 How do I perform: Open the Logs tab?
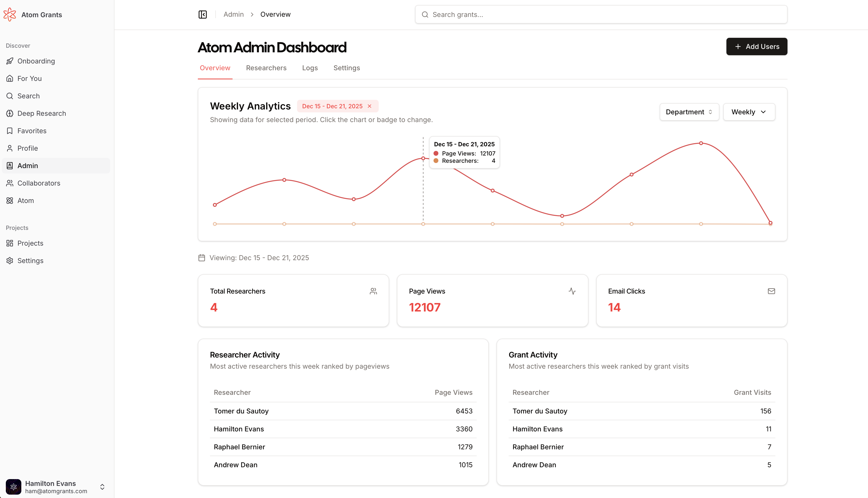click(x=310, y=68)
